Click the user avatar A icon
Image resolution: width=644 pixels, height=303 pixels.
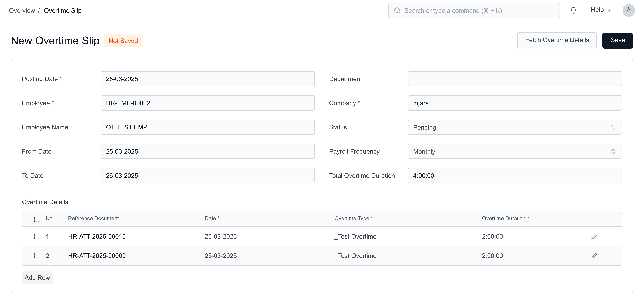click(628, 10)
